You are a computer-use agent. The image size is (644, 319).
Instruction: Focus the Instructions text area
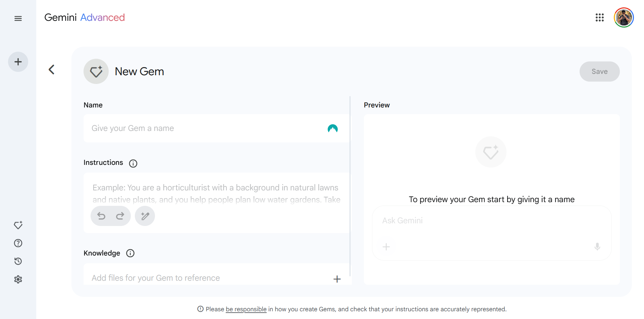(x=216, y=193)
